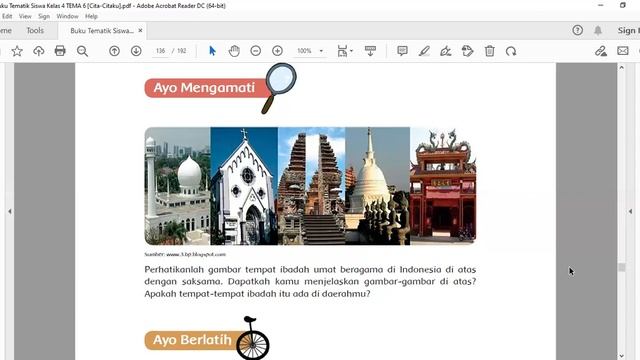
Task: Open the Sign menu
Action: (44, 16)
